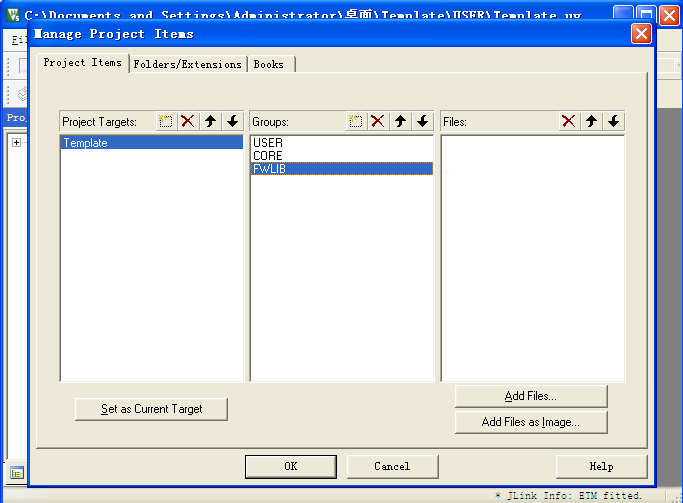The image size is (683, 503).
Task: Switch to the Project Items tab
Action: pos(83,63)
